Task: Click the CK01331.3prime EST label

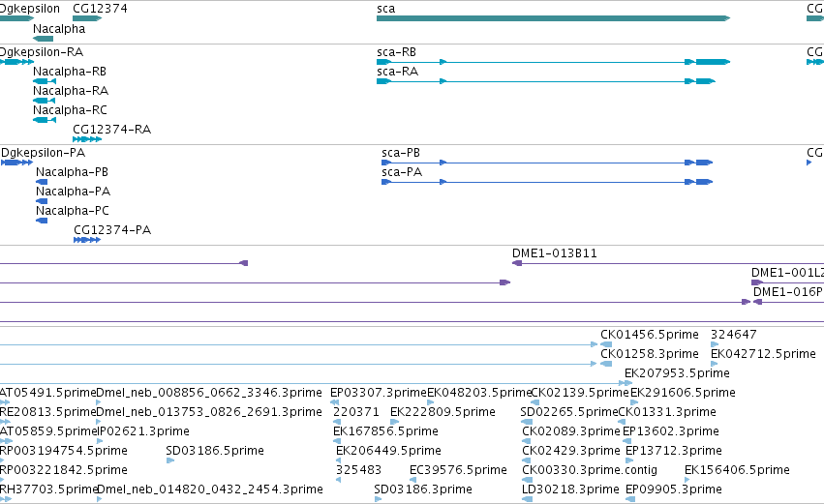Action: [667, 413]
